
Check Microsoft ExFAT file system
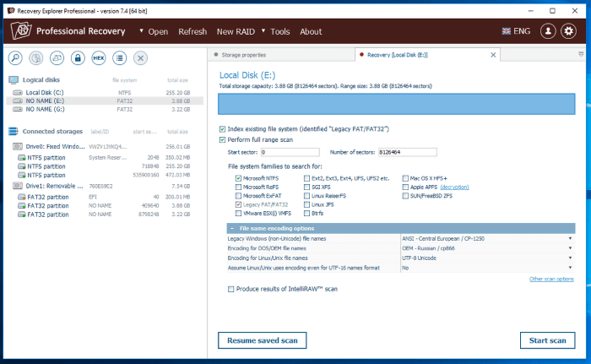(238, 196)
